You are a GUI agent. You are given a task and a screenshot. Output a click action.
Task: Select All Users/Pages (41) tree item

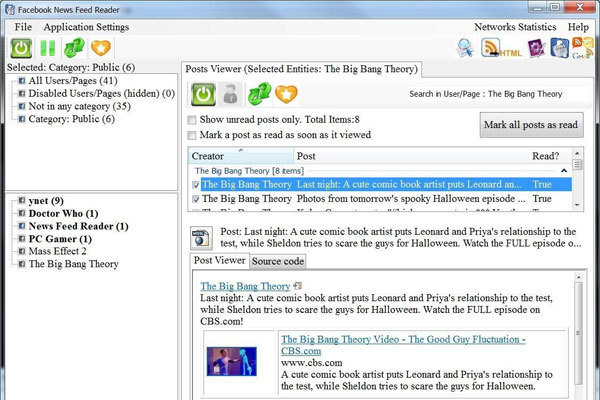pyautogui.click(x=73, y=81)
